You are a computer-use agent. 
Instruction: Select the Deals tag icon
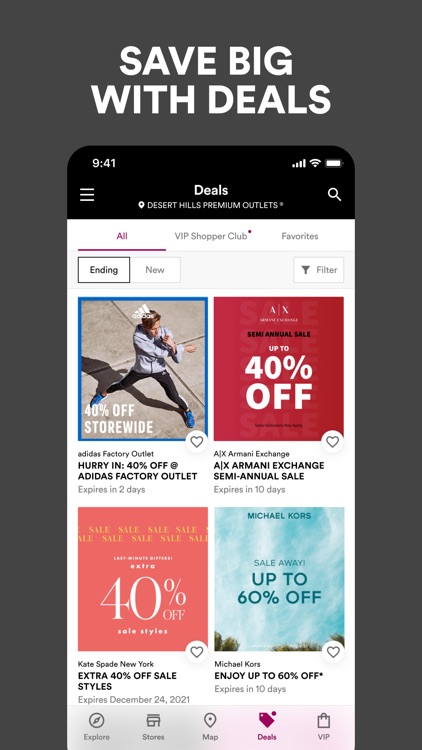(x=267, y=719)
